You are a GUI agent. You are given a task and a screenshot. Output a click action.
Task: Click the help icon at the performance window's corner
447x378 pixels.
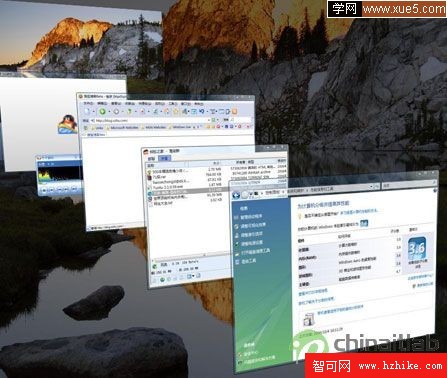(x=435, y=190)
